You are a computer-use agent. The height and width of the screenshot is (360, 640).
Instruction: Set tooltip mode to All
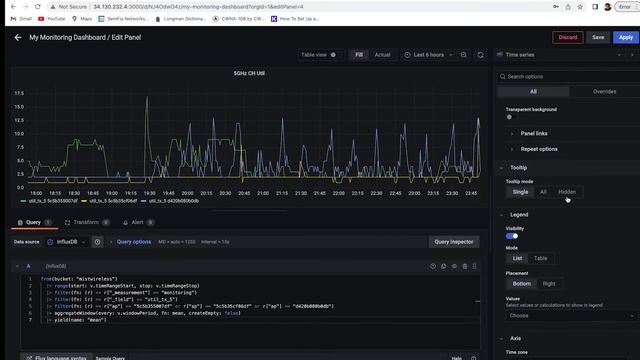pos(543,192)
